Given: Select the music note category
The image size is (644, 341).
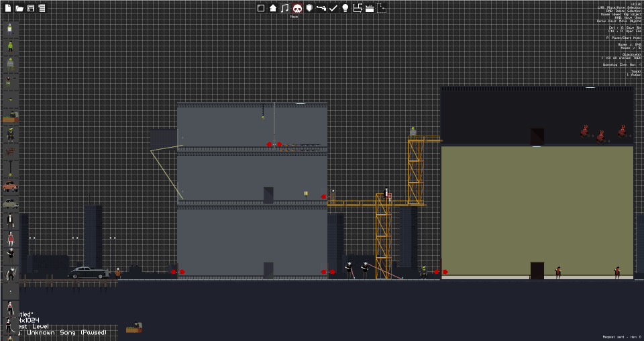Looking at the screenshot, I should coord(285,8).
